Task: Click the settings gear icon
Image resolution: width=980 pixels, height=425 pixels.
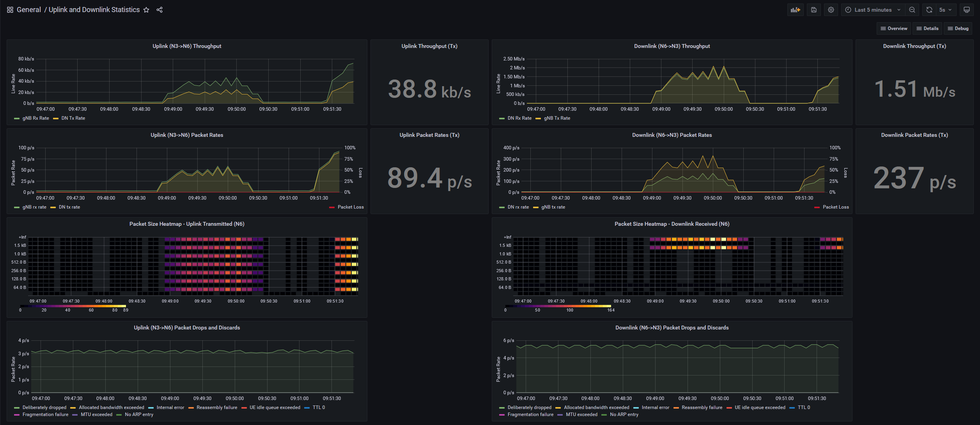Action: [831, 9]
